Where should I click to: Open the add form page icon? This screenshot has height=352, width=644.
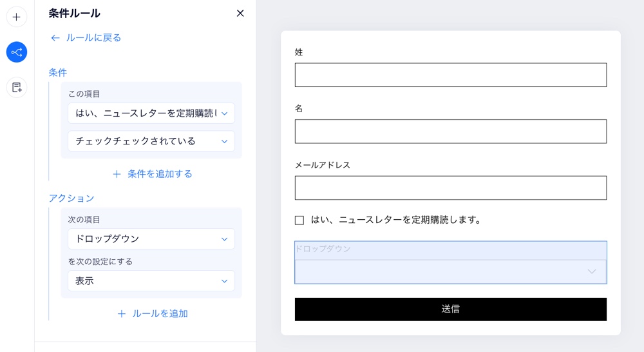click(17, 87)
